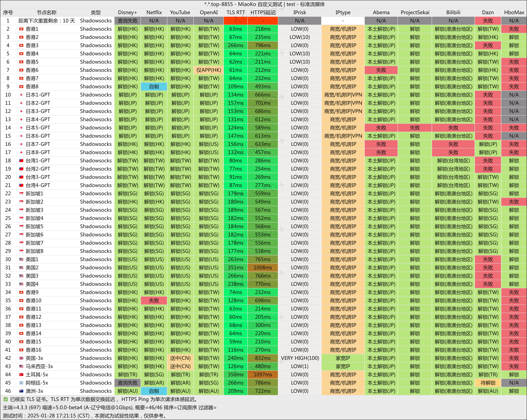Viewport: 527px width, 420px height.
Task: Click the Malaysia flag beside 马来西亚-3x
Action: (21, 366)
